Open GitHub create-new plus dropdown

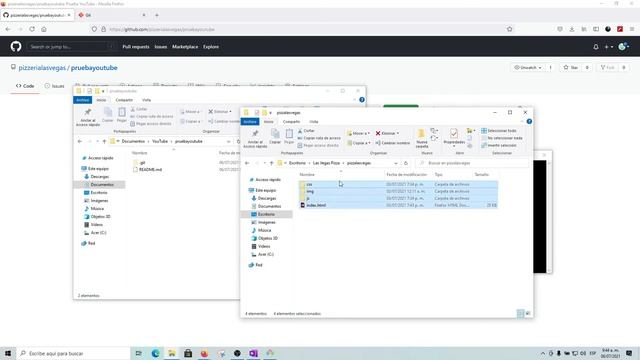point(609,47)
